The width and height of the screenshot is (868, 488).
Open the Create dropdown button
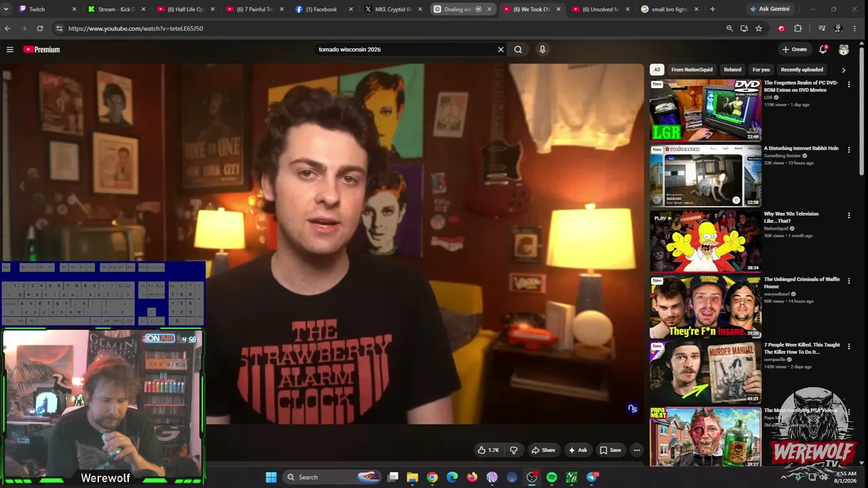[794, 49]
